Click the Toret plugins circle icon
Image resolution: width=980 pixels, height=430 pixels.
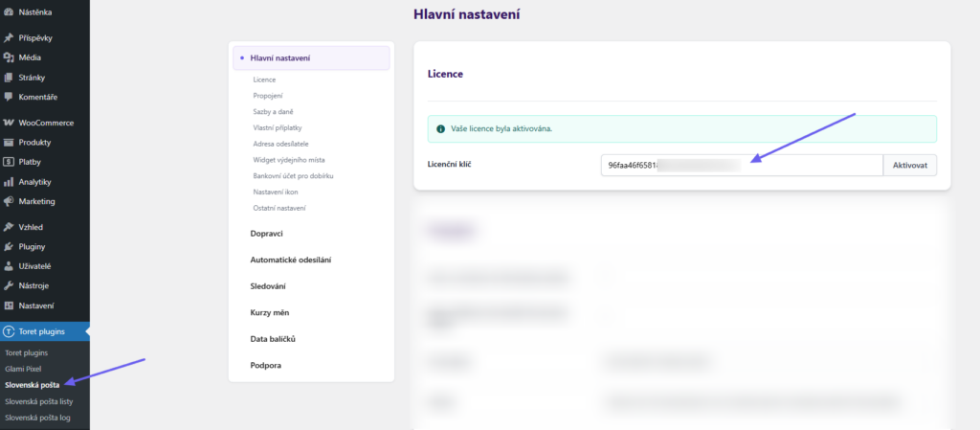9,331
